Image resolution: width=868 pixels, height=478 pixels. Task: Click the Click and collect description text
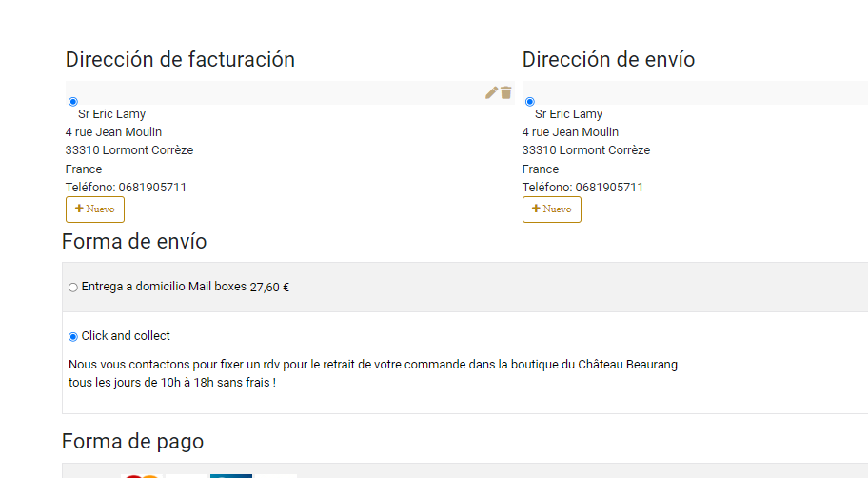(x=373, y=373)
